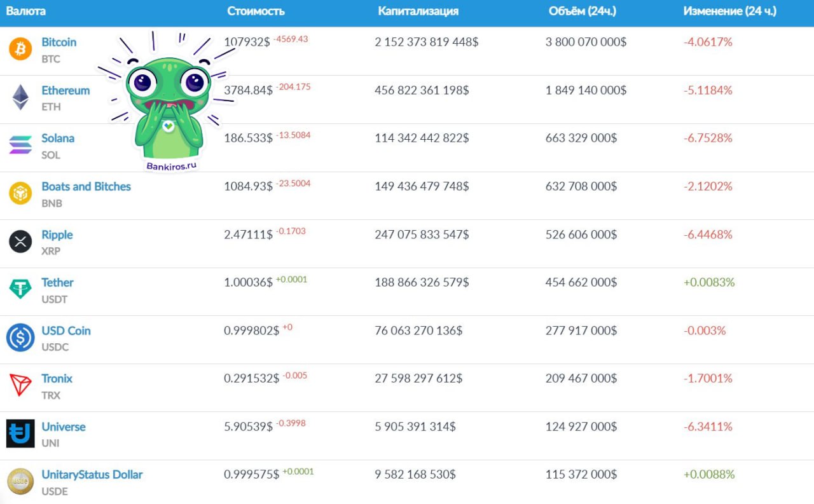This screenshot has height=504, width=814.
Task: Open the Ethereum currency link
Action: [66, 90]
